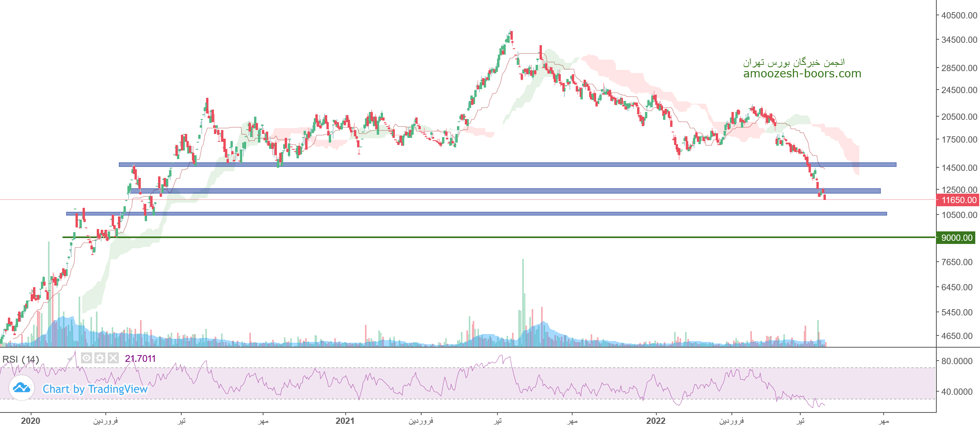Select the green 9000 horizontal line
The image size is (980, 427).
click(x=472, y=237)
